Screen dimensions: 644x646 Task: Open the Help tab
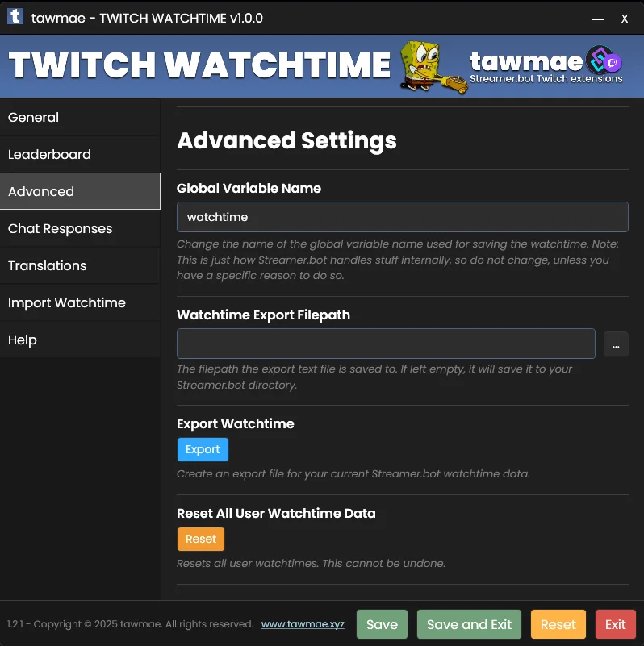click(80, 340)
